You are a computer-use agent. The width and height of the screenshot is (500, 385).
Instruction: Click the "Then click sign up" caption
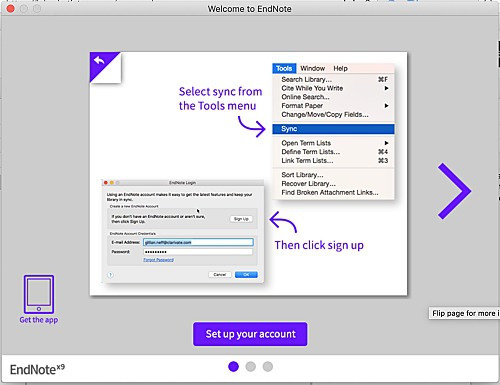[x=319, y=245]
